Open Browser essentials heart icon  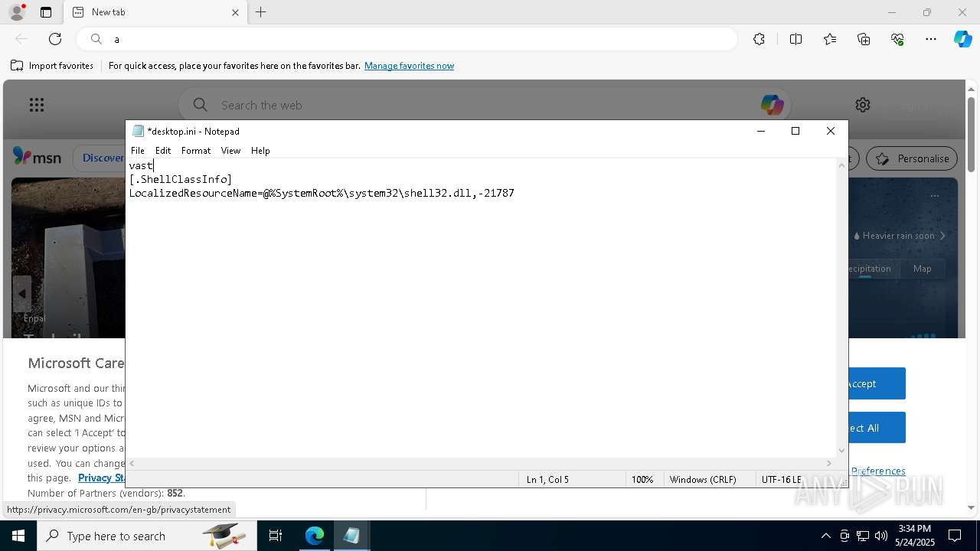tap(897, 39)
